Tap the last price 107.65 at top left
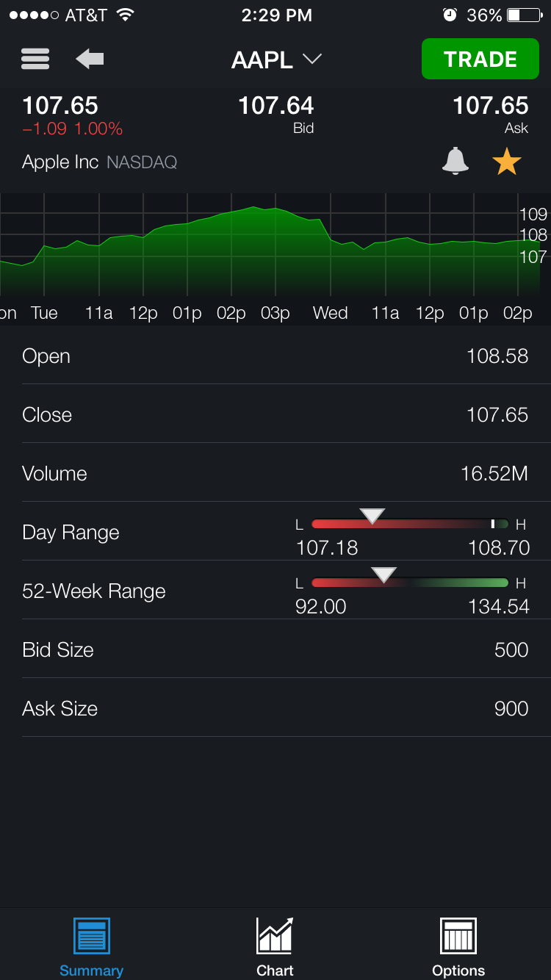This screenshot has width=551, height=980. 60,106
